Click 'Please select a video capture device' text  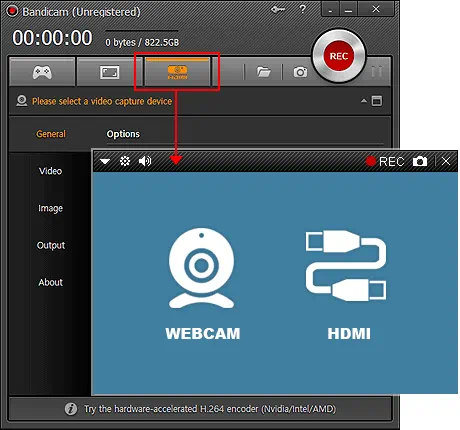102,101
